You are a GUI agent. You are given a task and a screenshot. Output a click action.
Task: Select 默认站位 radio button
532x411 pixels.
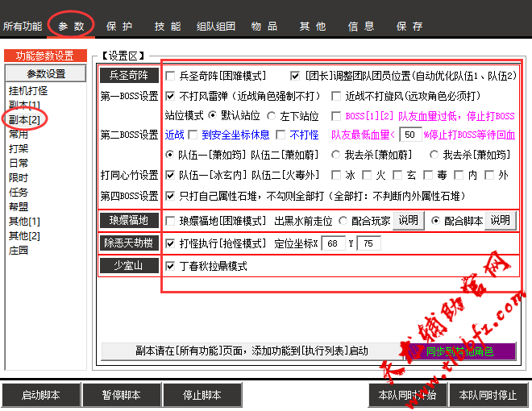coord(212,115)
